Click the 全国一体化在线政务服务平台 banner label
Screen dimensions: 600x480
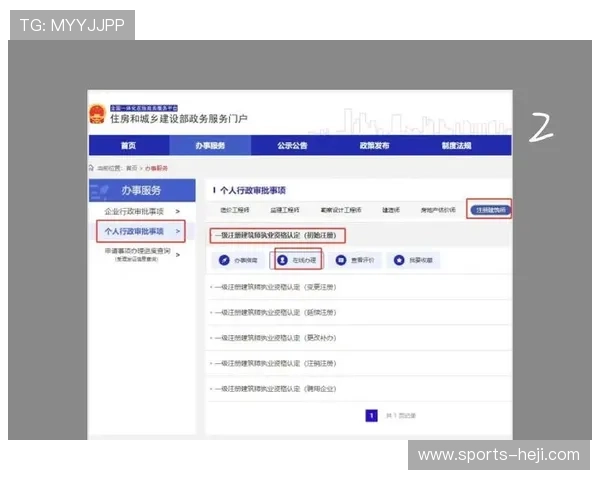(144, 108)
